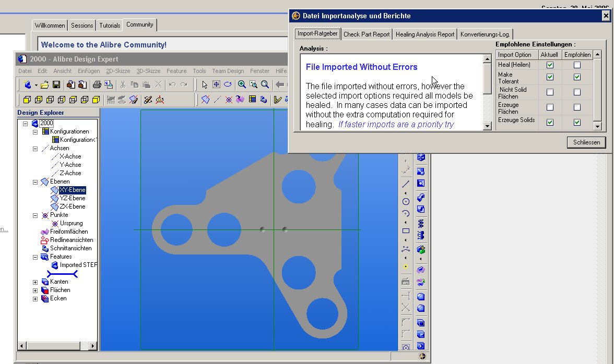Click Design Explorer horizontal scrollbar right arrow
The width and height of the screenshot is (614, 364).
pyautogui.click(x=93, y=346)
